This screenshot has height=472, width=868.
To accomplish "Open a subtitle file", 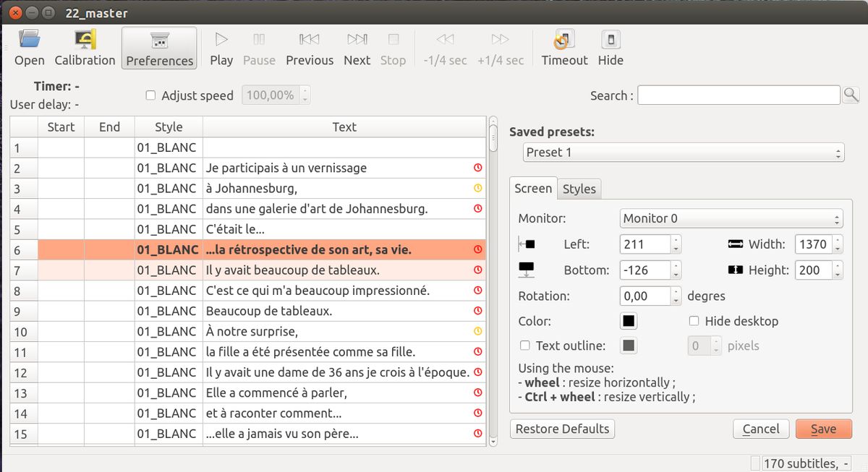I will coord(29,48).
